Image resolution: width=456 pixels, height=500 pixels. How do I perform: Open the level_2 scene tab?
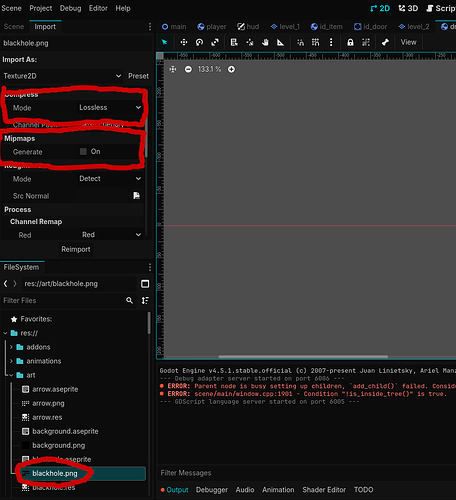[x=414, y=27]
